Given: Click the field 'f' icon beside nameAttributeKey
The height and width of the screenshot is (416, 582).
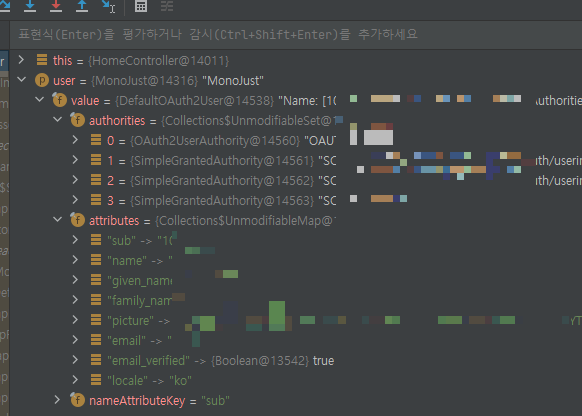Looking at the screenshot, I should click(77, 400).
